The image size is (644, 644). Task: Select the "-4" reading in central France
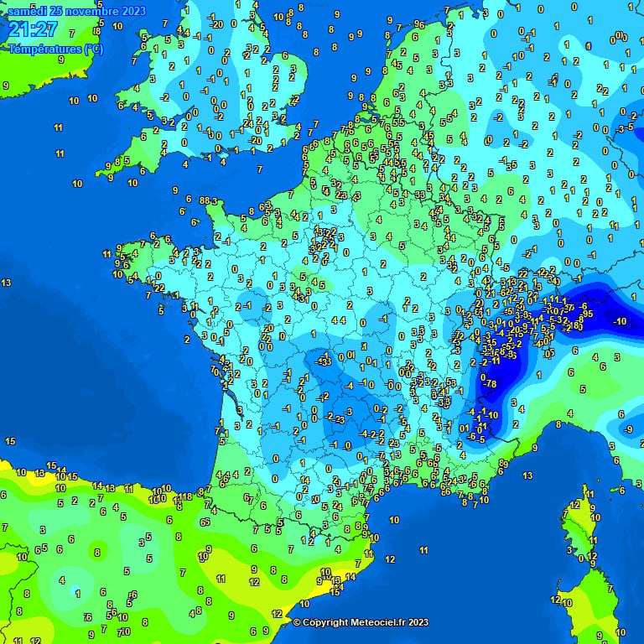pyautogui.click(x=350, y=385)
